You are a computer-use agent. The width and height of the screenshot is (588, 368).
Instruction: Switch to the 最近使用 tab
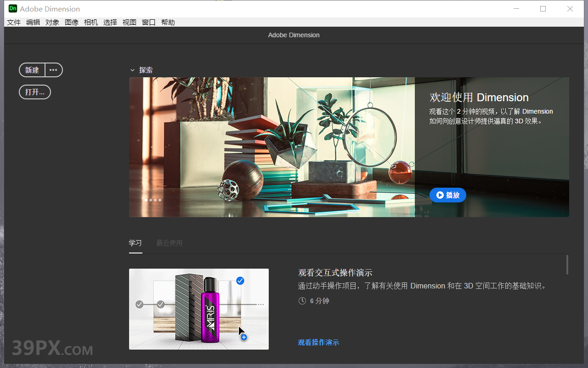click(x=169, y=243)
